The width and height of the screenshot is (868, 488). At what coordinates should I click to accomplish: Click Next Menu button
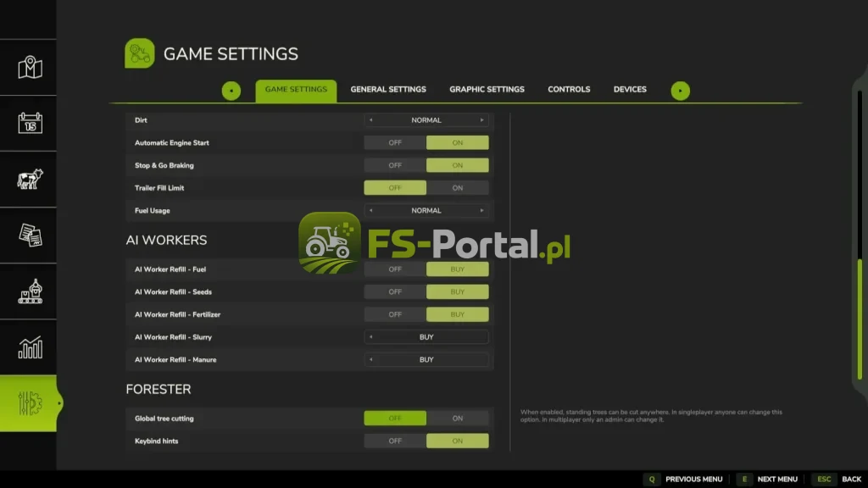point(766,480)
